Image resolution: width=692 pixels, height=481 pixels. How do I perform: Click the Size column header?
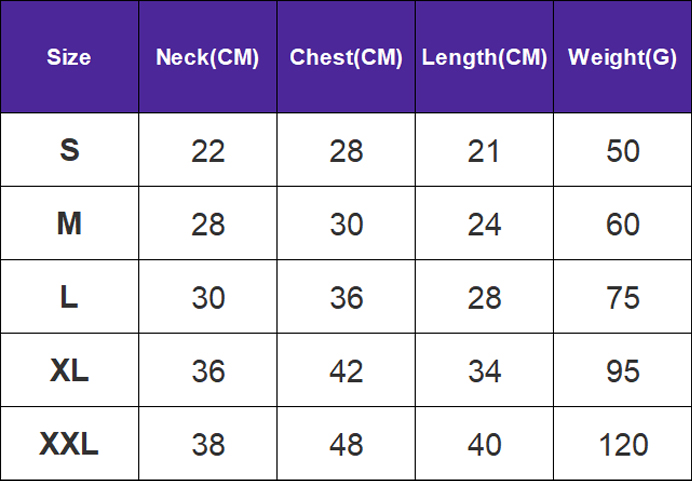tap(69, 57)
